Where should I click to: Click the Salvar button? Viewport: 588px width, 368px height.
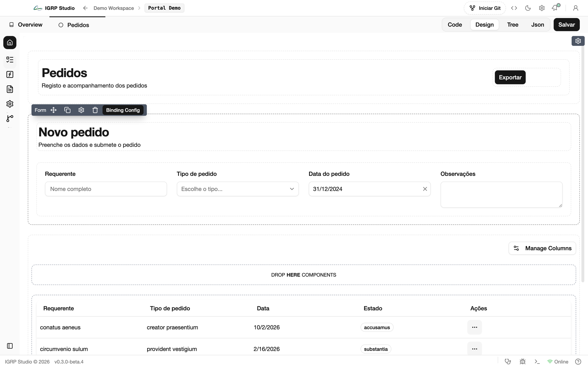[x=567, y=25]
